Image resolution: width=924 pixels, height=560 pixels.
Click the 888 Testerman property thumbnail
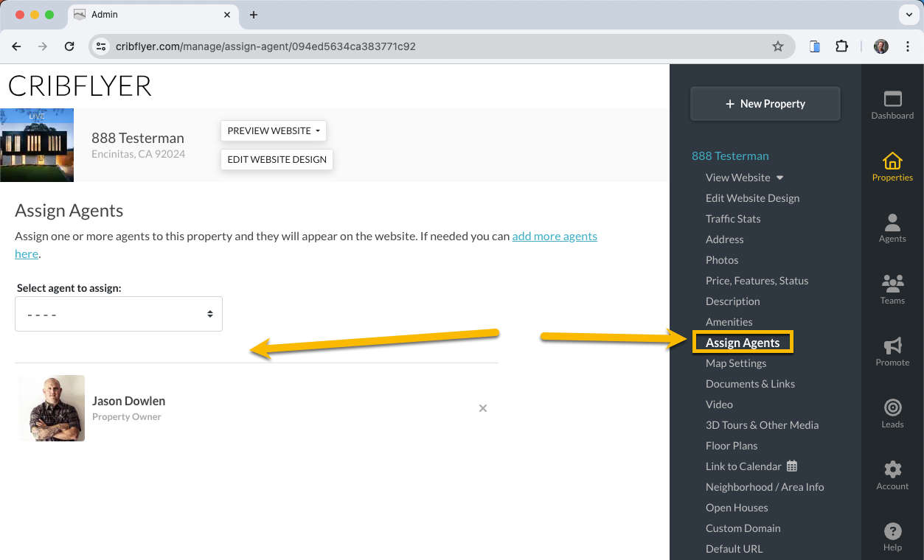pos(37,145)
